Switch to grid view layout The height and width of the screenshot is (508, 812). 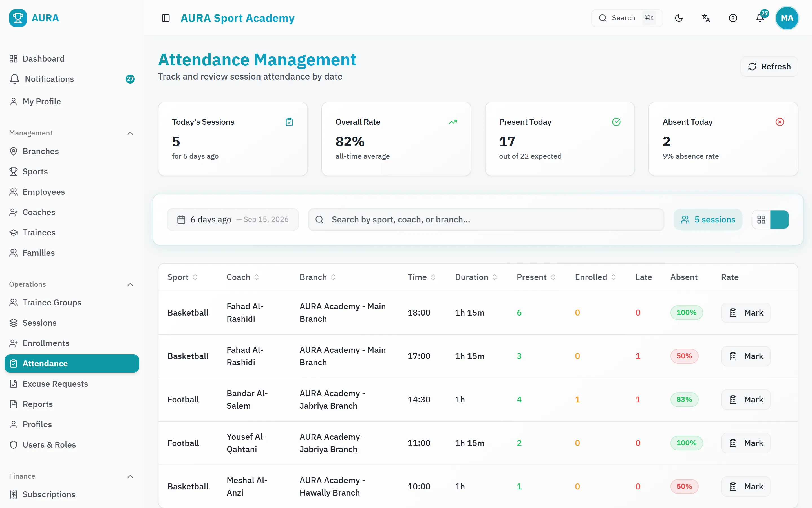761,219
